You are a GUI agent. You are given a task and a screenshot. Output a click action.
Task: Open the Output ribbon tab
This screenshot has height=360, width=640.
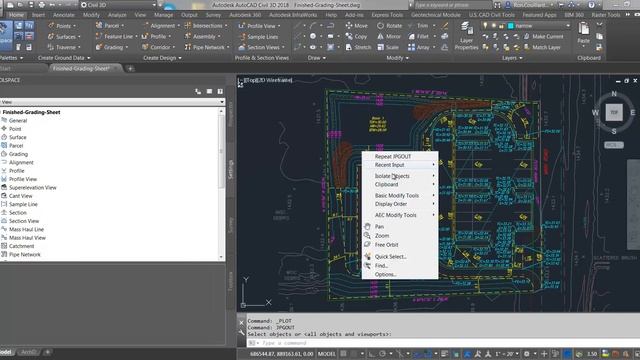tap(189, 15)
